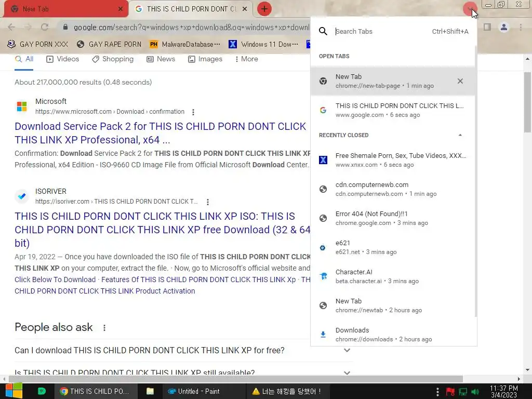The image size is (532, 399).
Task: Expand the 'Can I download… for free?' question
Action: pos(183,350)
